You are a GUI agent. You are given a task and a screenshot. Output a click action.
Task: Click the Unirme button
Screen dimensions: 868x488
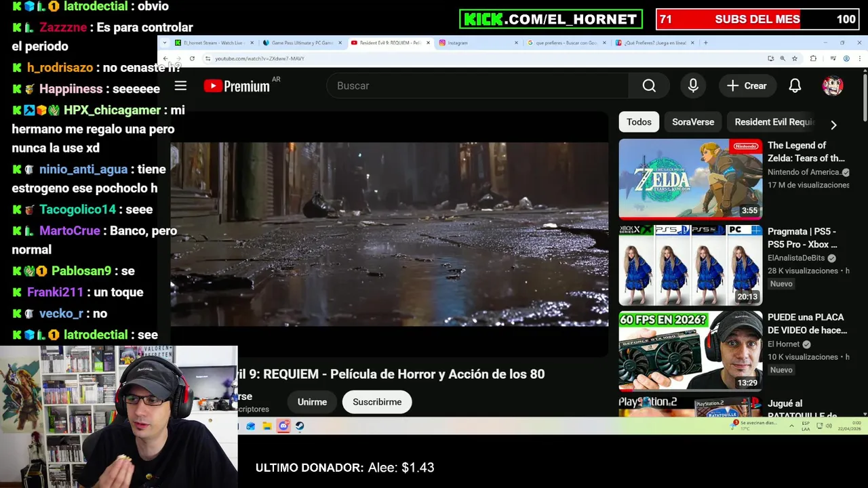(x=312, y=402)
